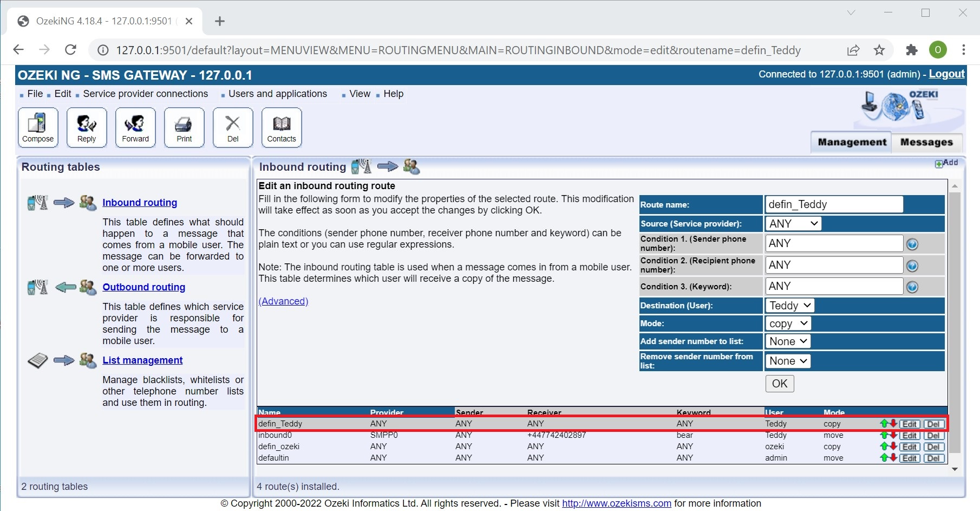Move defaultin route down with red arrow
Viewport: 980px width, 511px height.
[893, 458]
